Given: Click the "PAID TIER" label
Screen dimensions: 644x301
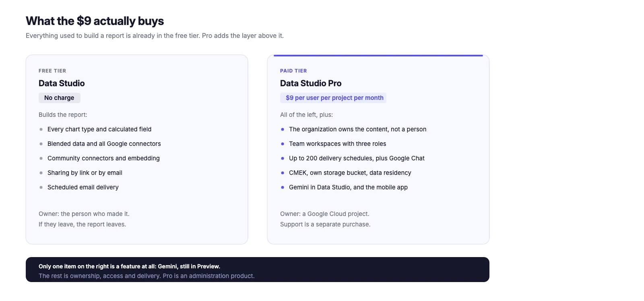Looking at the screenshot, I should 293,71.
